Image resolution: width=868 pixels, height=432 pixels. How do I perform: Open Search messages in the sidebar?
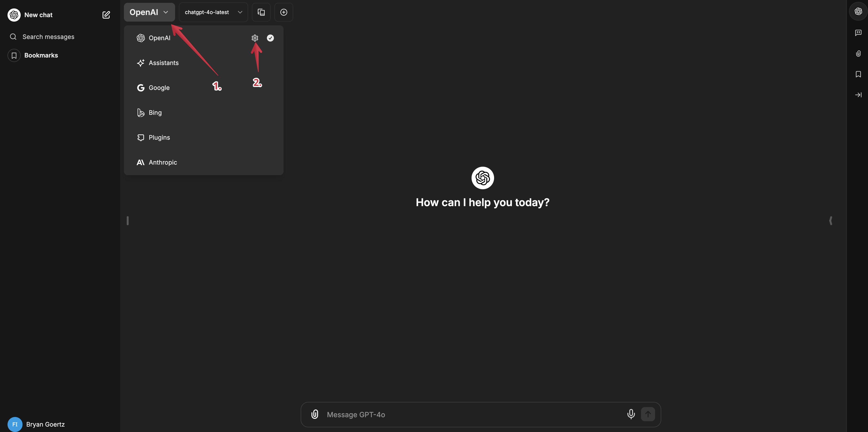49,36
